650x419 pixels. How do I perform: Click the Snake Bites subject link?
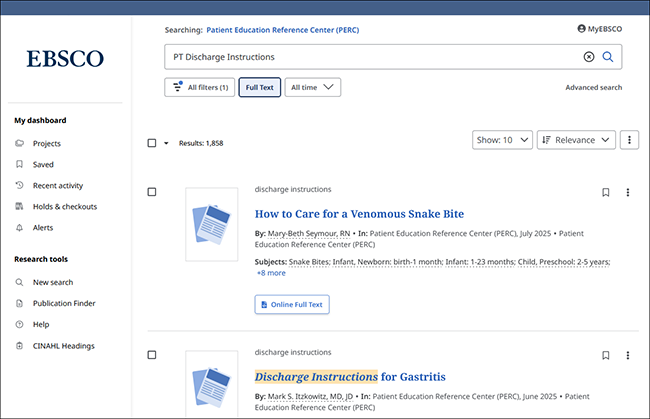(309, 262)
